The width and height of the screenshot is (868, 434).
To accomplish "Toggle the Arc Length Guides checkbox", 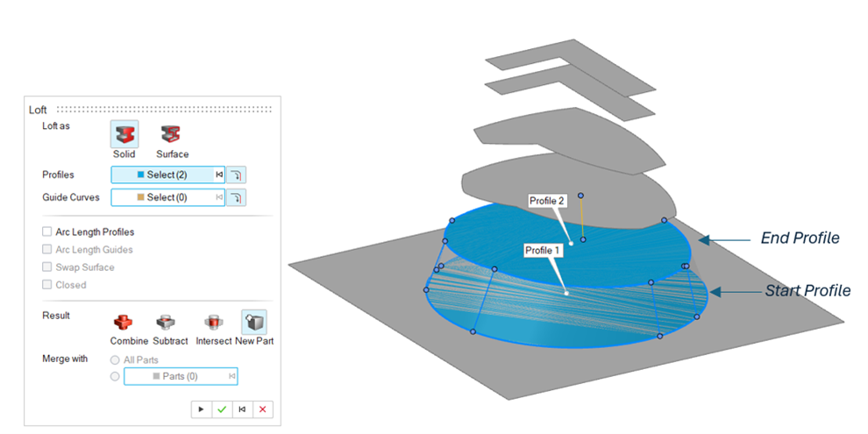I will tap(47, 250).
